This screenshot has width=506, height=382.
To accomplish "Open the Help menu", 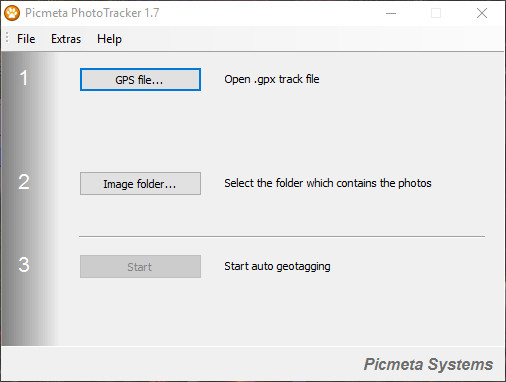I will (x=109, y=39).
